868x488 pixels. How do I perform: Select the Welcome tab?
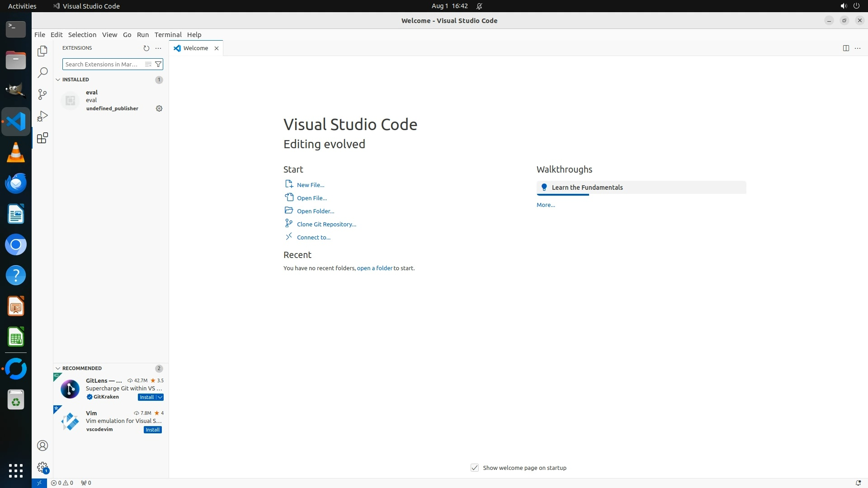[x=195, y=48]
